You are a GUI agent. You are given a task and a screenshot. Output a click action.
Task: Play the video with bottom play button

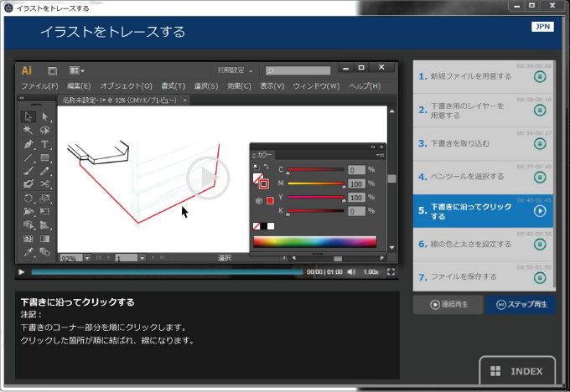point(22,271)
